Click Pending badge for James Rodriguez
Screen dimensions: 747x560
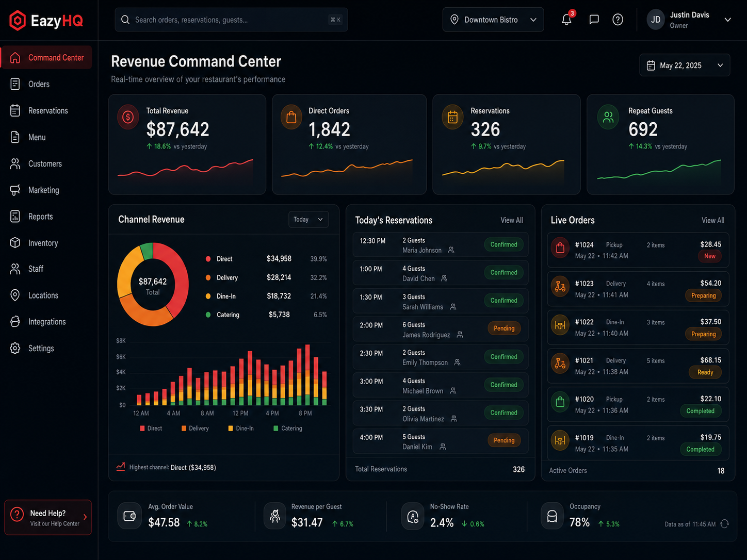coord(504,328)
